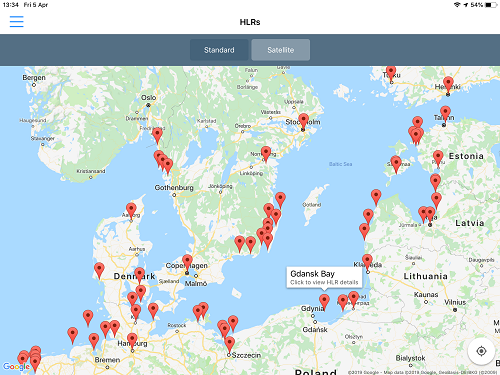The width and height of the screenshot is (500, 375).
Task: Switch to Standard map view
Action: click(219, 50)
